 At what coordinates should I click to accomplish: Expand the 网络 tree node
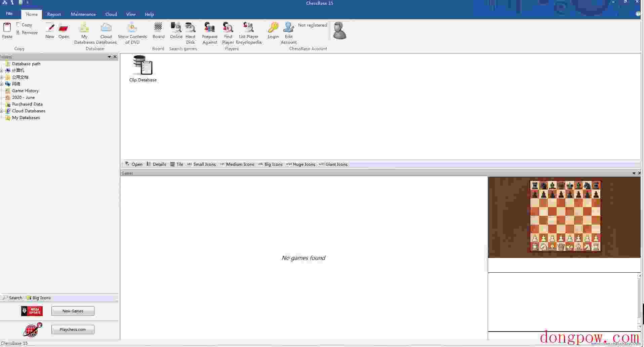click(2, 84)
